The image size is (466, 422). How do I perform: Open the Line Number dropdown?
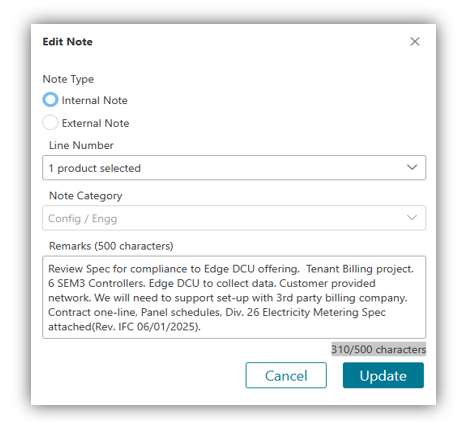[234, 168]
